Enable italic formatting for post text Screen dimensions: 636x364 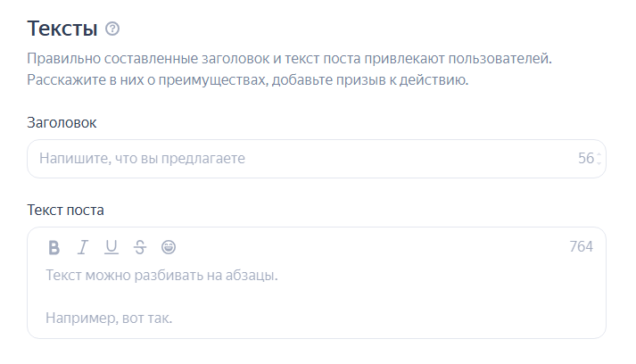click(83, 247)
